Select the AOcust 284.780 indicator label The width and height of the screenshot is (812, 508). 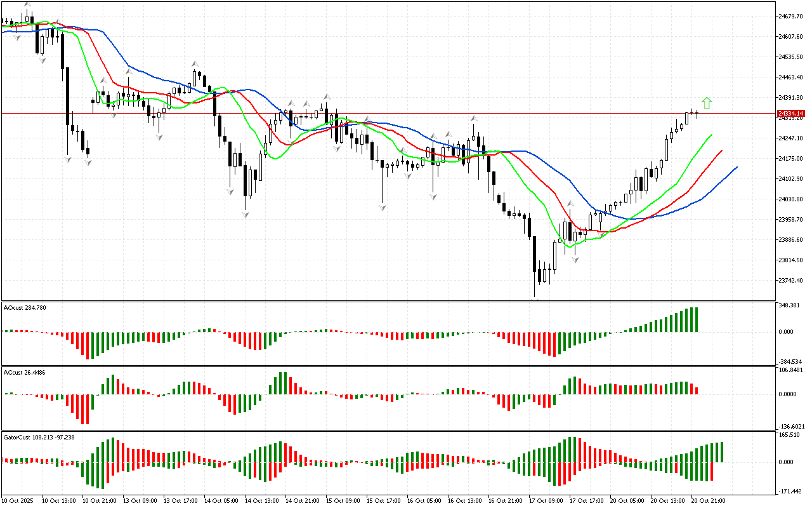click(x=25, y=308)
